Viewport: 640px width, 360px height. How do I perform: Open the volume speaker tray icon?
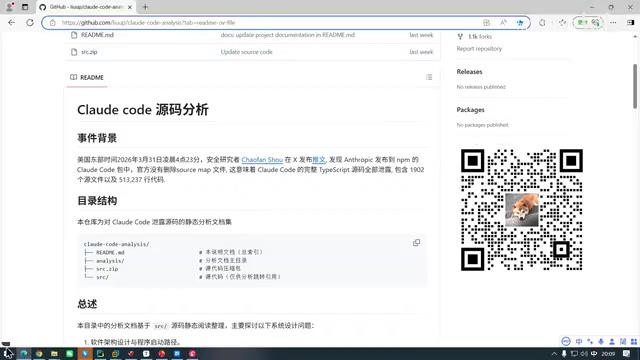click(584, 353)
